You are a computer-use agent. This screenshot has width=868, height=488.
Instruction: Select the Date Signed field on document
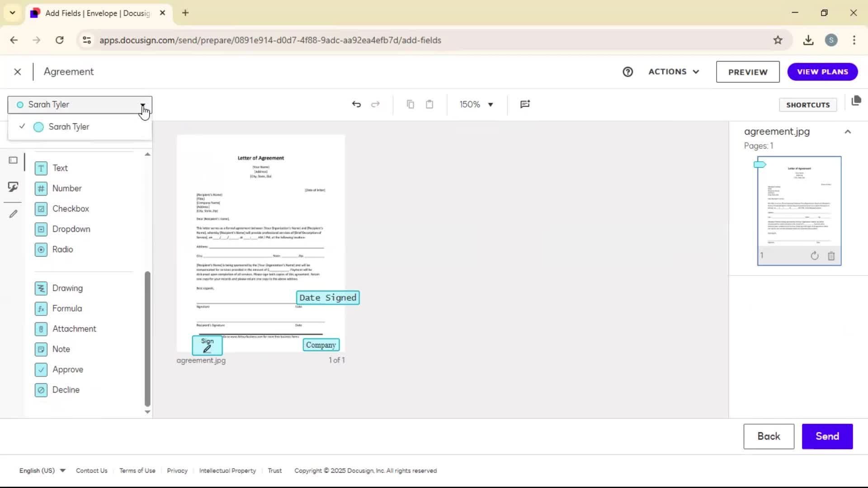pyautogui.click(x=328, y=298)
